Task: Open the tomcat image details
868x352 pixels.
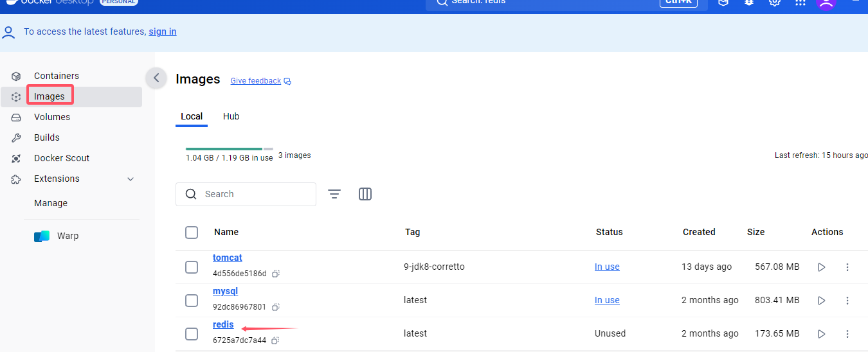Action: point(228,258)
